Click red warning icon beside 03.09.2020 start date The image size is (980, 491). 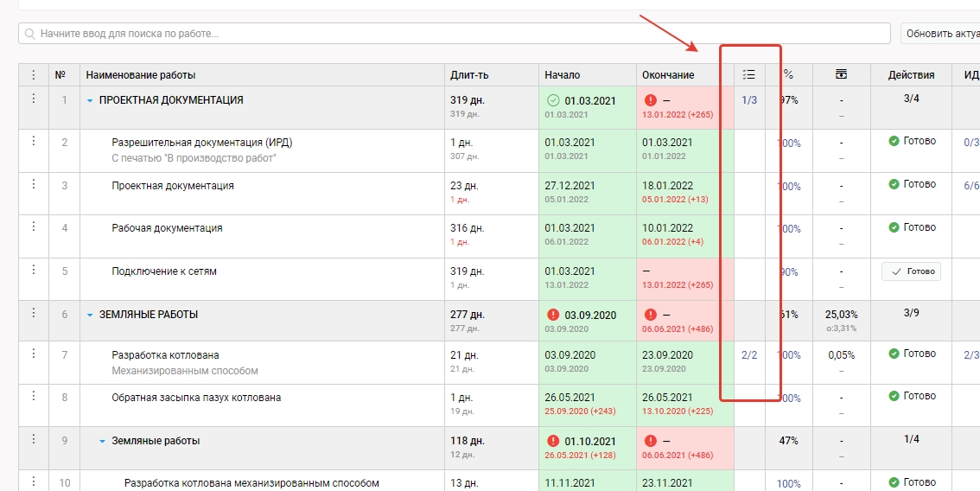[x=553, y=316]
